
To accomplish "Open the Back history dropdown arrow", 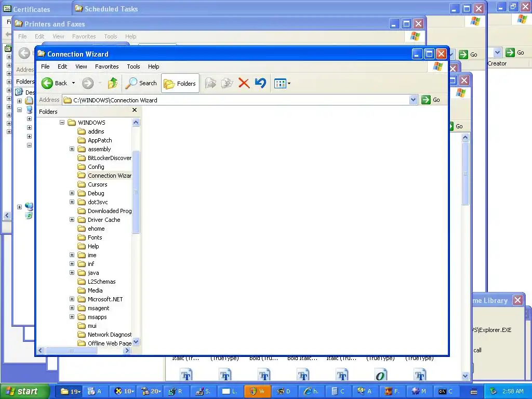I will click(x=73, y=83).
